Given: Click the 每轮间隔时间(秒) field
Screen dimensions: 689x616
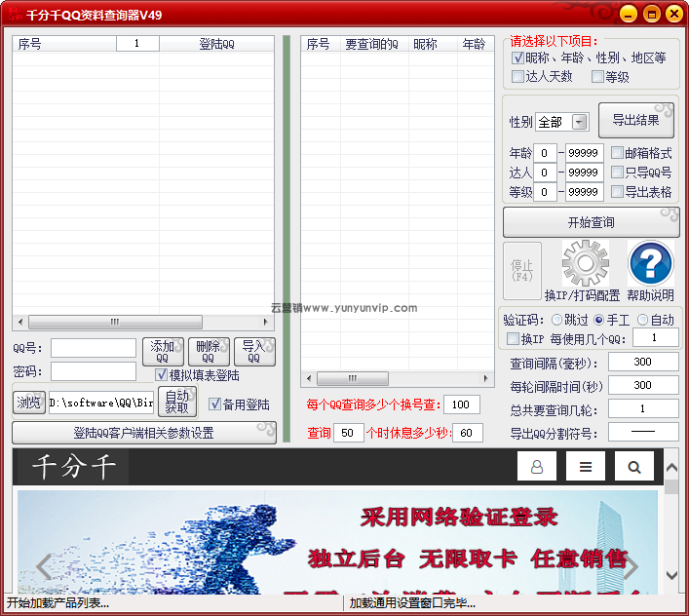Looking at the screenshot, I should (643, 385).
